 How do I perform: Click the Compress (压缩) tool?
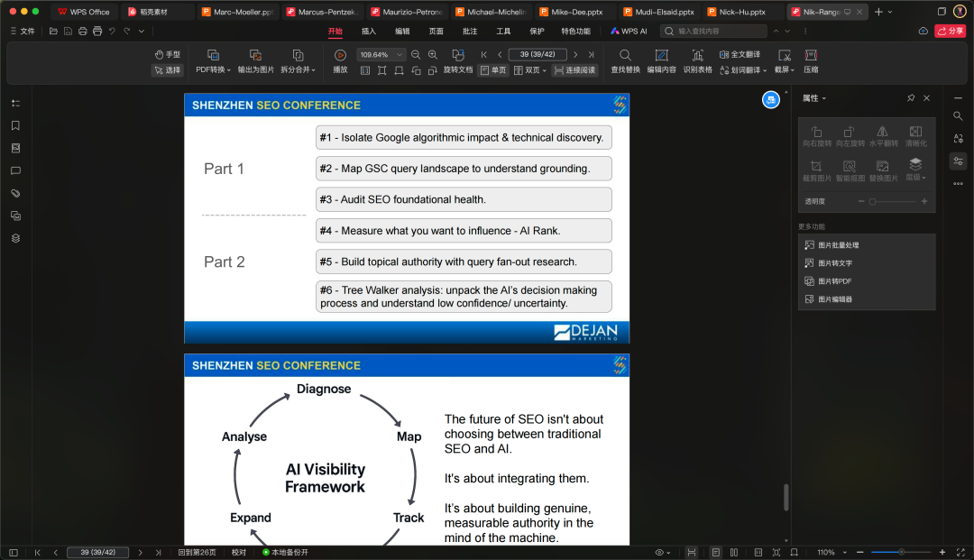click(811, 61)
